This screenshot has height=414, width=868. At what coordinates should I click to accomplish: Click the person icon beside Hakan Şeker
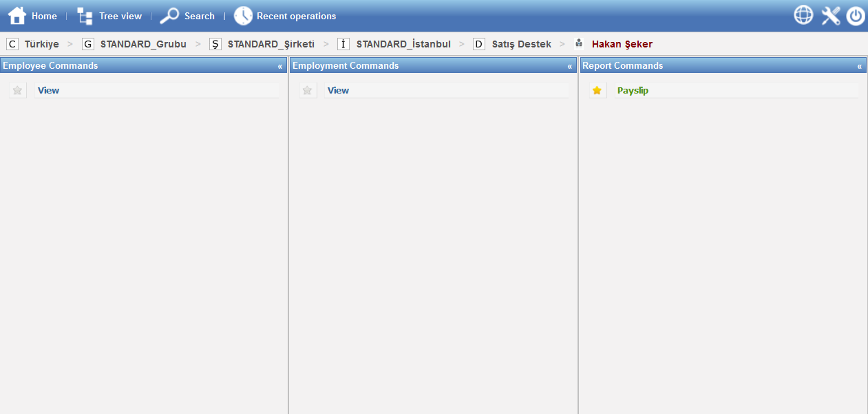579,43
